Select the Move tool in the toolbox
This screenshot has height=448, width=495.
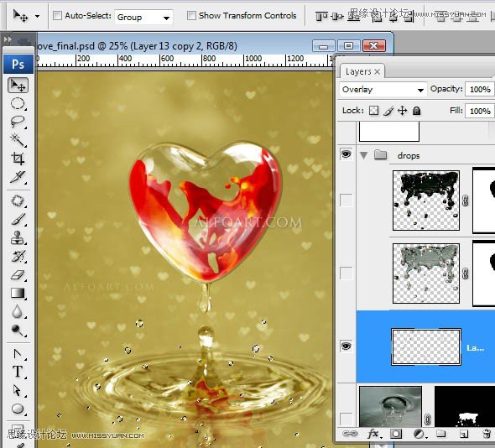[18, 86]
